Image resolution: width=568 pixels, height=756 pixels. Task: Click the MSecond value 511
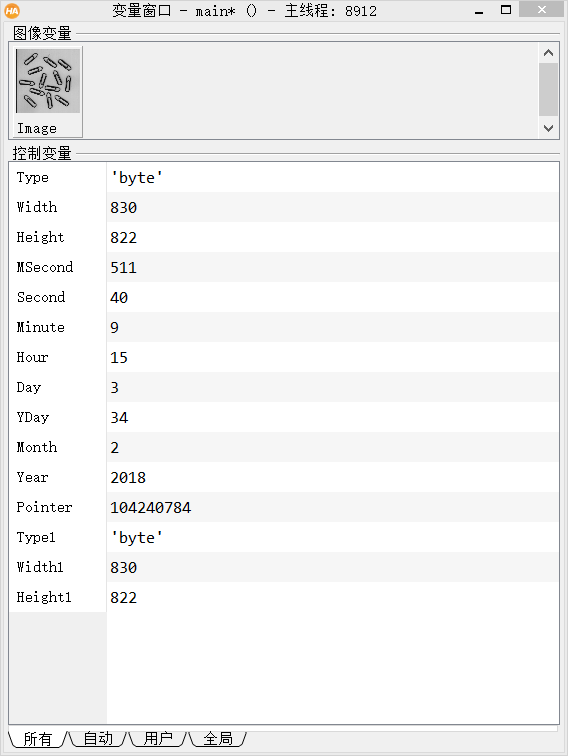123,267
